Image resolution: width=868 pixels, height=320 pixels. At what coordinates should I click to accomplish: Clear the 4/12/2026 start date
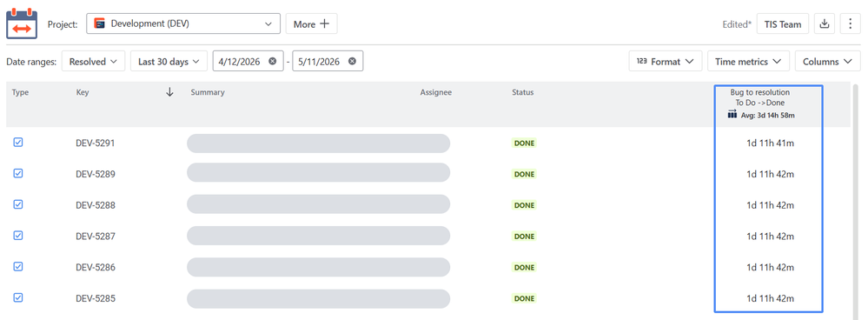click(272, 62)
